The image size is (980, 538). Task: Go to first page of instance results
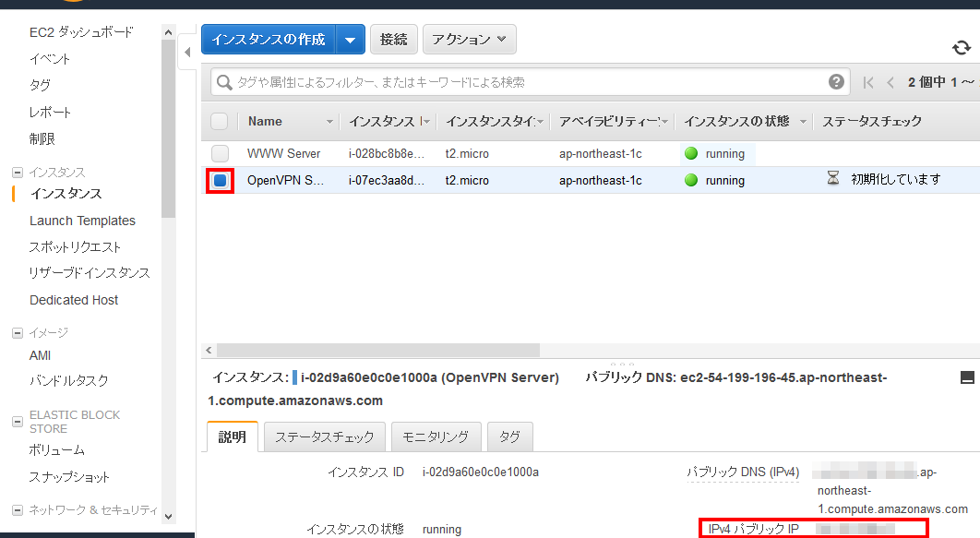(868, 82)
